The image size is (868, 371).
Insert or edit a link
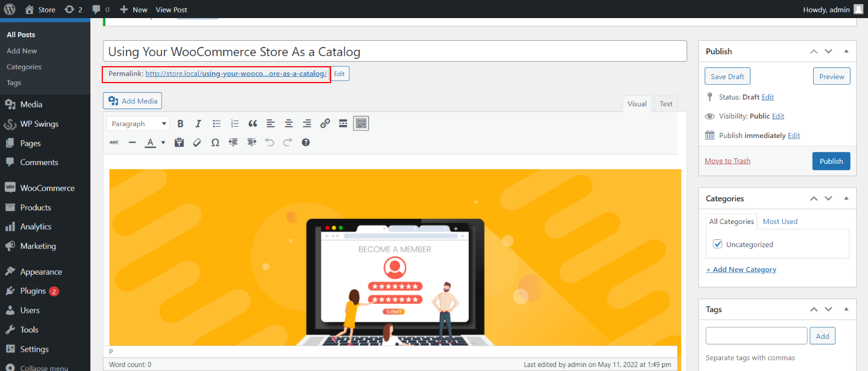click(x=325, y=123)
